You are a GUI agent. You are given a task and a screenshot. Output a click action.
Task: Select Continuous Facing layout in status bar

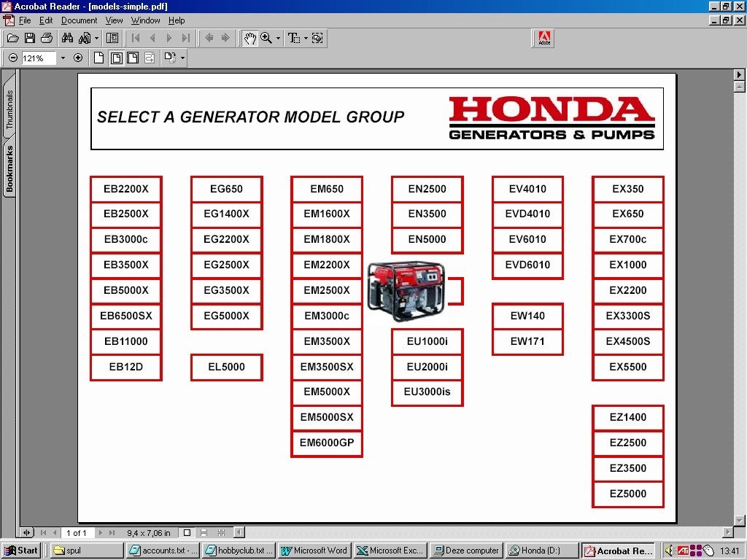point(221,533)
